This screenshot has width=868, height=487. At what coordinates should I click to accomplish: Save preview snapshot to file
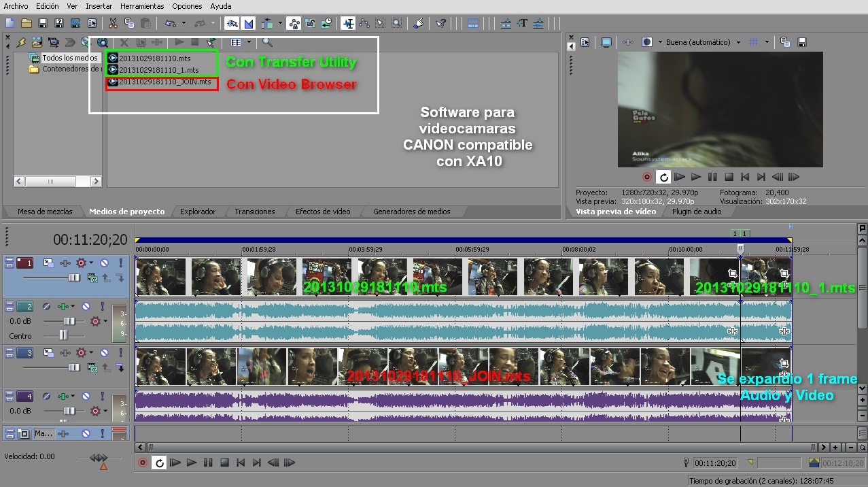[x=801, y=42]
